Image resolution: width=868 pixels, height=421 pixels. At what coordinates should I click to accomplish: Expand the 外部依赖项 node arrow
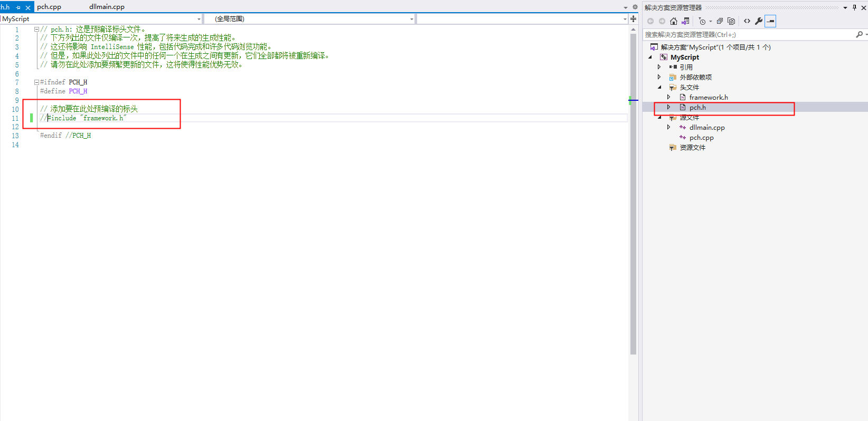pyautogui.click(x=659, y=77)
